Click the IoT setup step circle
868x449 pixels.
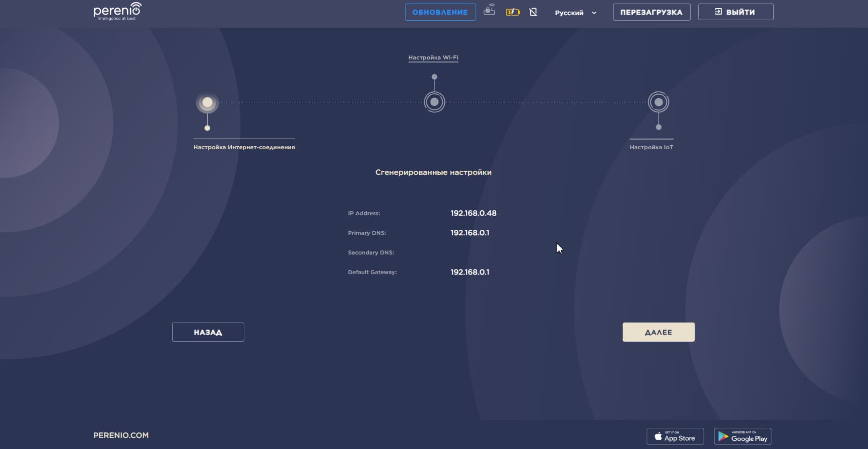click(x=658, y=102)
